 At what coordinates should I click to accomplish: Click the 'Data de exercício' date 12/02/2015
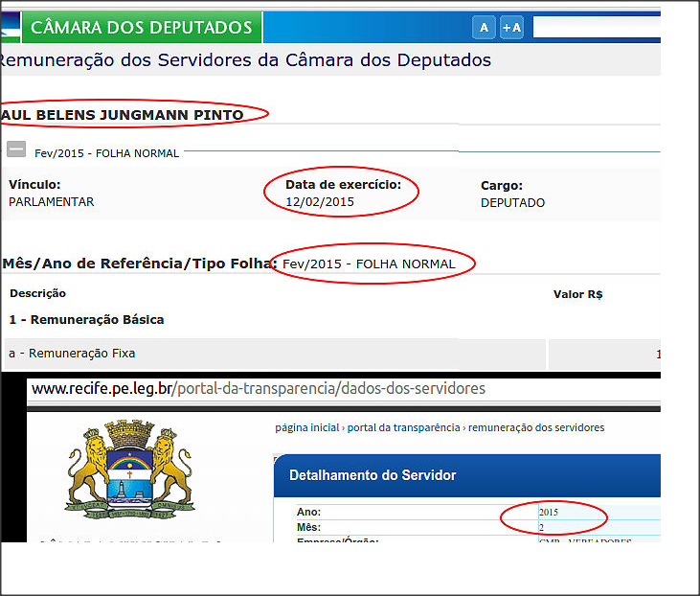point(320,202)
